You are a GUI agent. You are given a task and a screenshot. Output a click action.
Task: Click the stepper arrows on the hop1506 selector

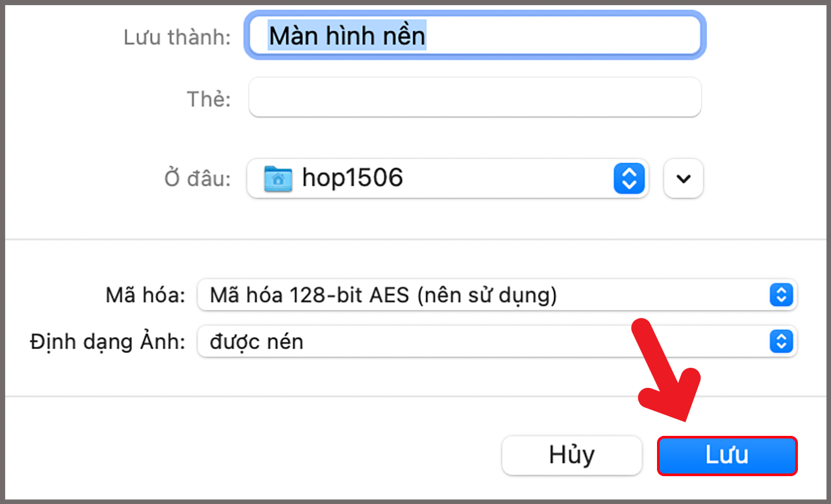pos(628,178)
